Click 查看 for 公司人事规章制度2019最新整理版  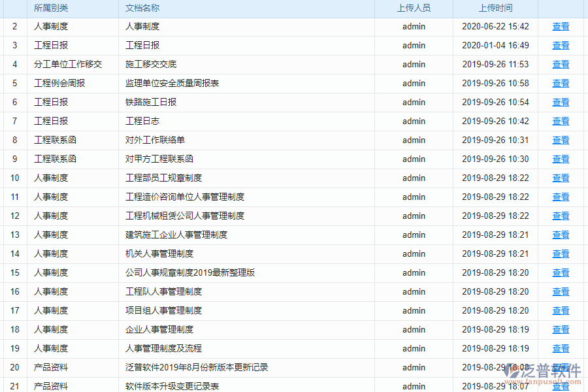561,272
